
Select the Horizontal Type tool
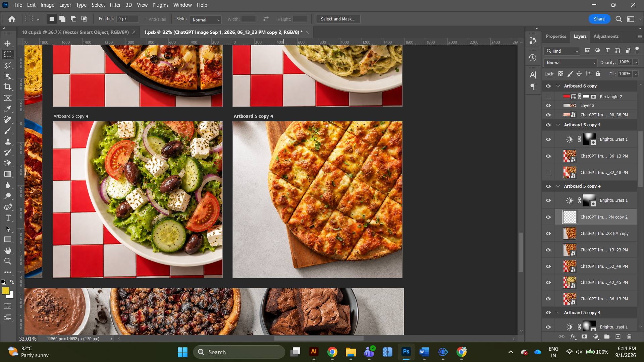coord(8,218)
